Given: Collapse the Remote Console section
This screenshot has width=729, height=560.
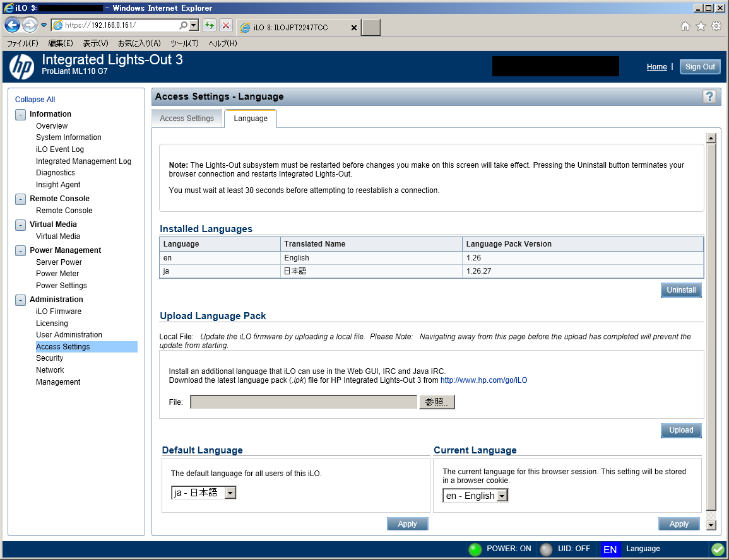Looking at the screenshot, I should click(20, 199).
